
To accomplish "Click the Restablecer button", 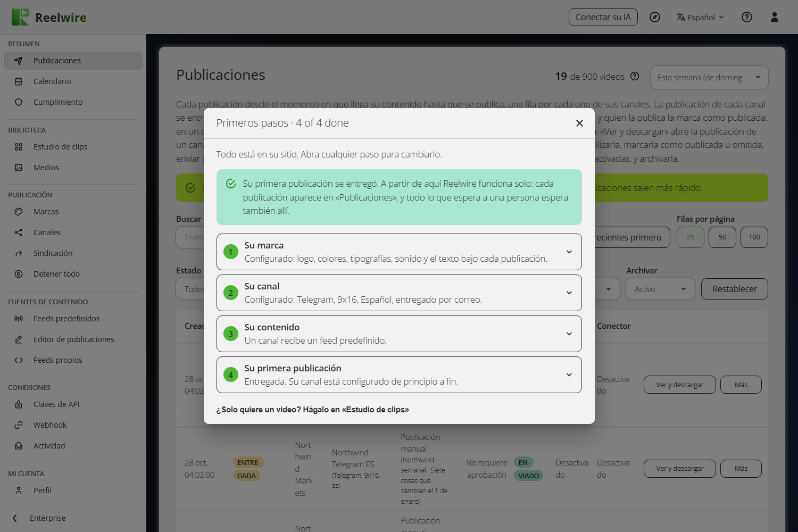I will click(735, 289).
